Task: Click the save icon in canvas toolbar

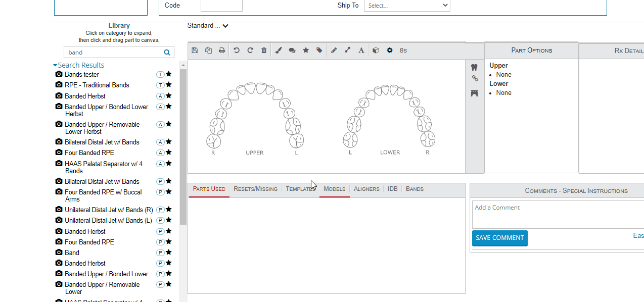Action: coord(195,51)
